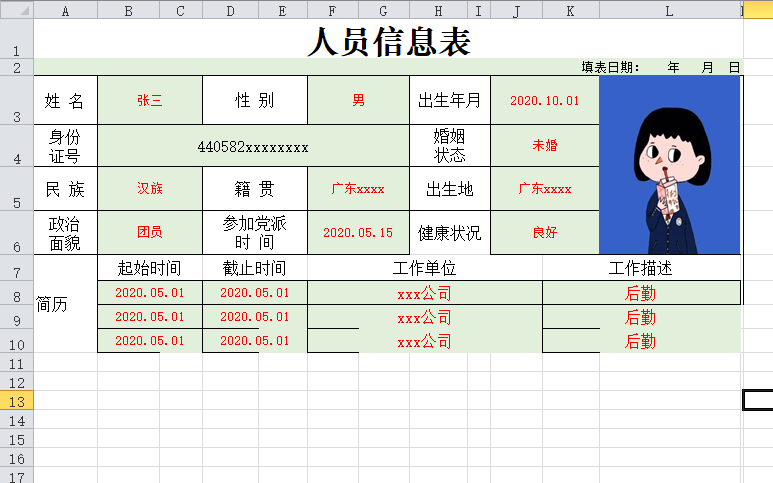Select the name cell 张三
The width and height of the screenshot is (773, 483).
click(x=150, y=100)
